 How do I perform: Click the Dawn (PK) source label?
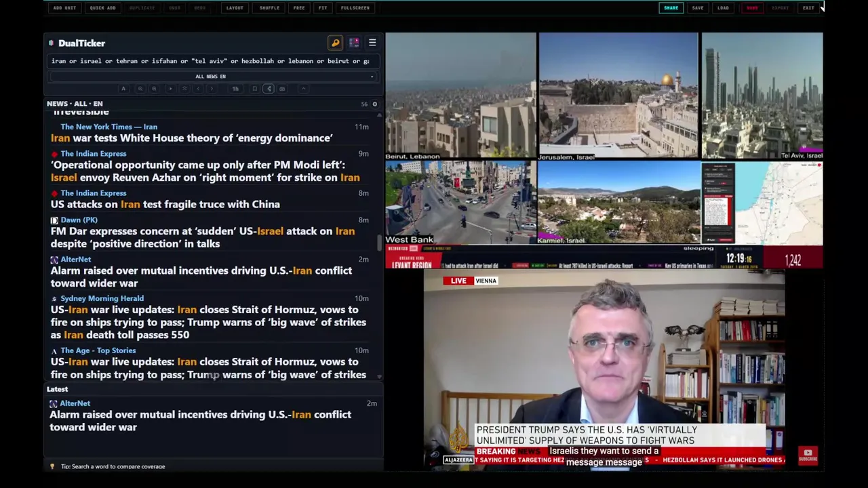click(x=79, y=220)
